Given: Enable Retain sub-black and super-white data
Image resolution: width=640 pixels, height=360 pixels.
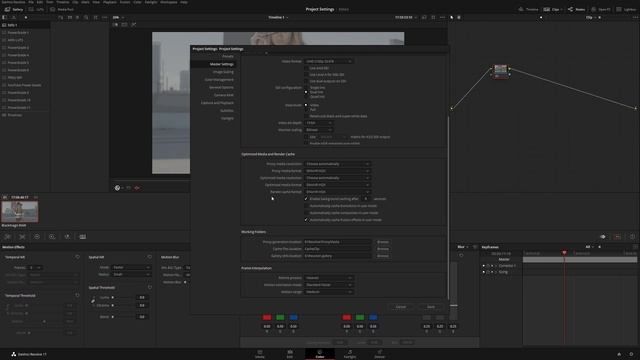Looking at the screenshot, I should (x=306, y=116).
